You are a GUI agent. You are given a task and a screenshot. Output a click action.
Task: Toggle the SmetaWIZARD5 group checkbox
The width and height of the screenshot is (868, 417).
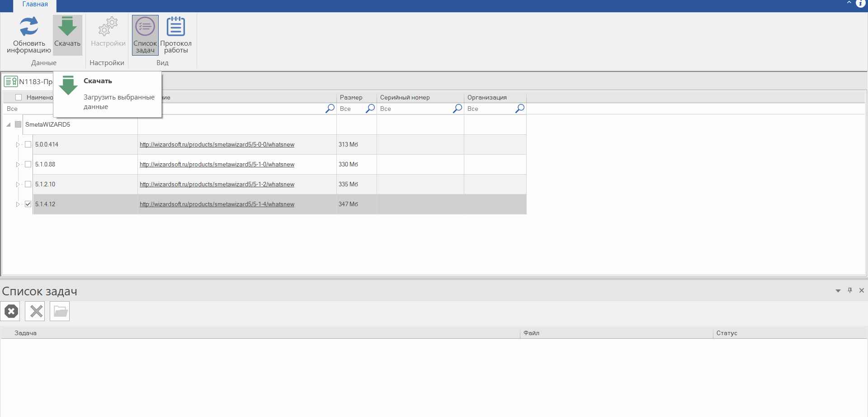[x=18, y=124]
